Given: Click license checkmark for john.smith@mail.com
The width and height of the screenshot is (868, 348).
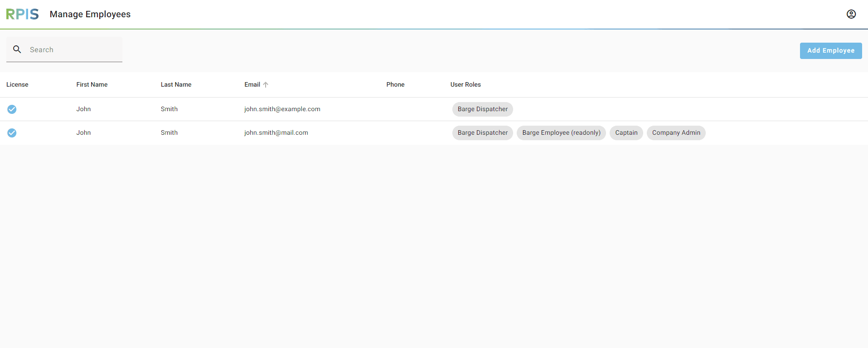Looking at the screenshot, I should point(12,133).
